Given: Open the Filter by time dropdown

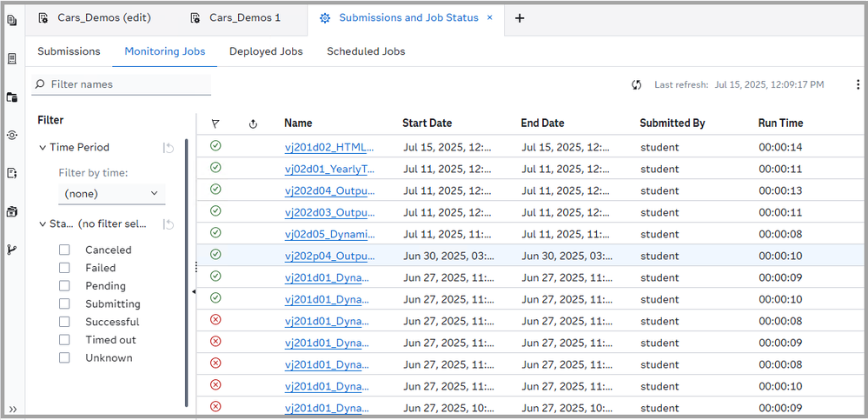Looking at the screenshot, I should pyautogui.click(x=111, y=194).
